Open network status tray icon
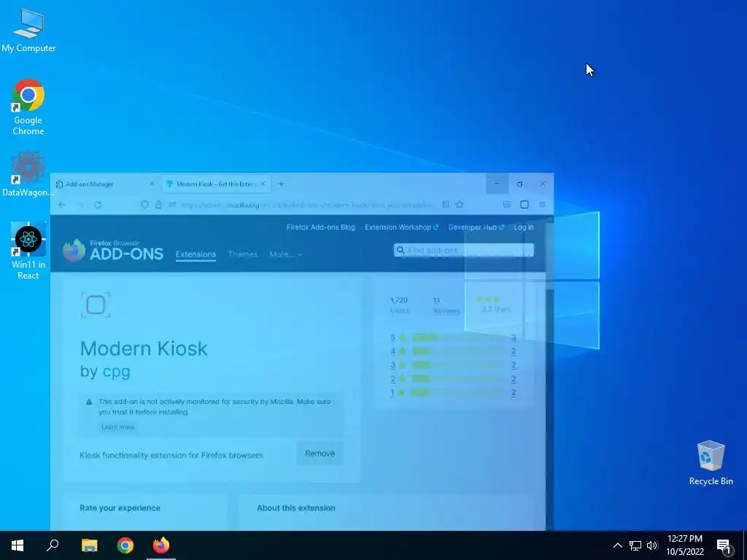 coord(635,545)
